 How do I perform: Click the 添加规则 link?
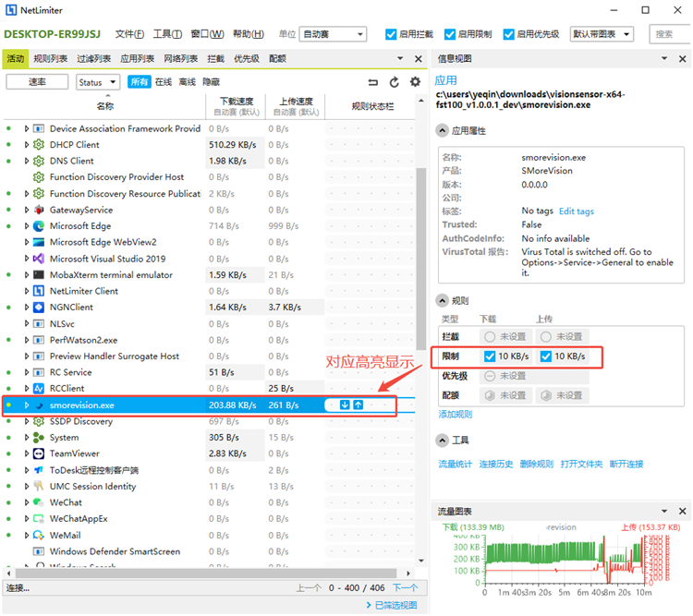[x=455, y=415]
